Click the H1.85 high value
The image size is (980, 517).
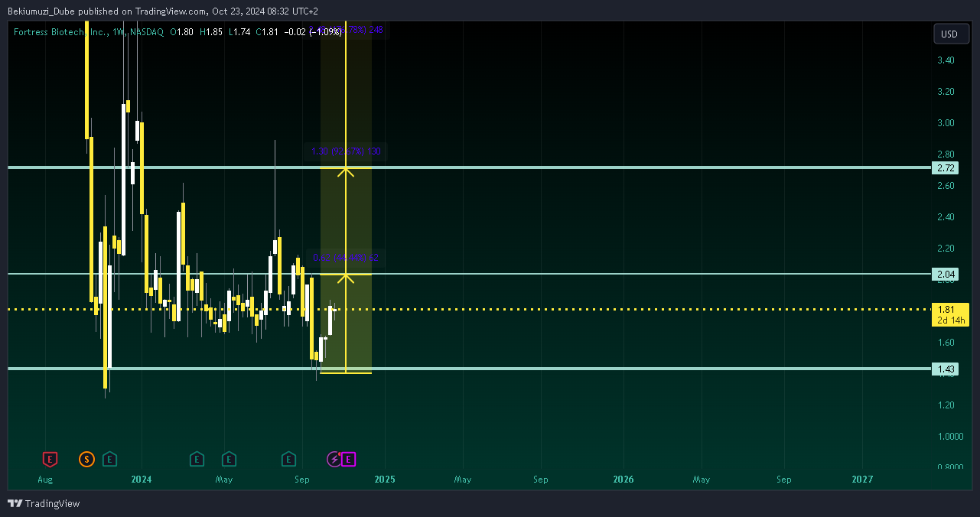pos(211,32)
